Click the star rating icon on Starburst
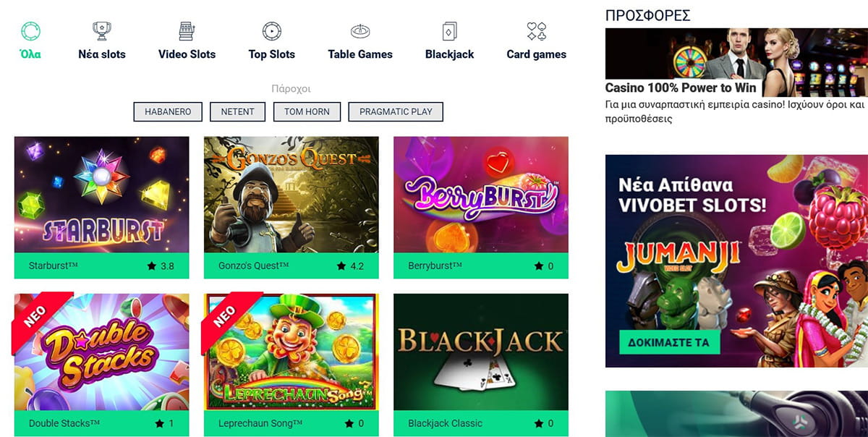868x437 pixels. pyautogui.click(x=151, y=266)
